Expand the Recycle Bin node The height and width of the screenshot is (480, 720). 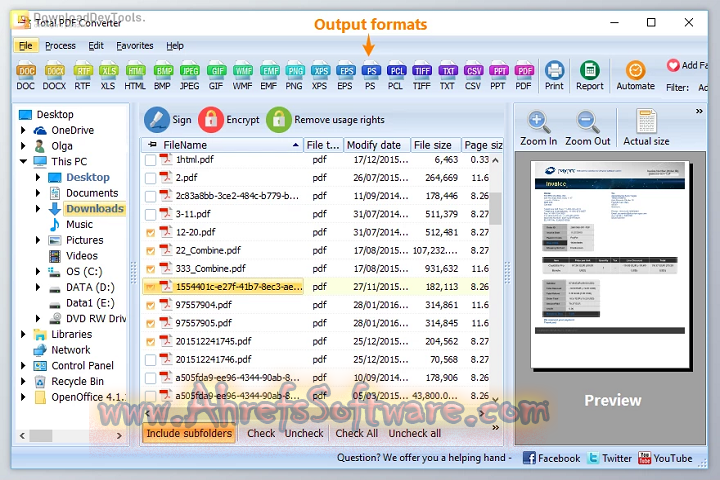point(23,381)
